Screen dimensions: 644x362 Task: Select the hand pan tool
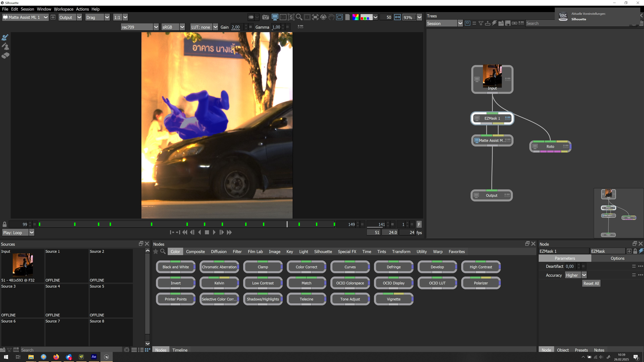[331, 17]
